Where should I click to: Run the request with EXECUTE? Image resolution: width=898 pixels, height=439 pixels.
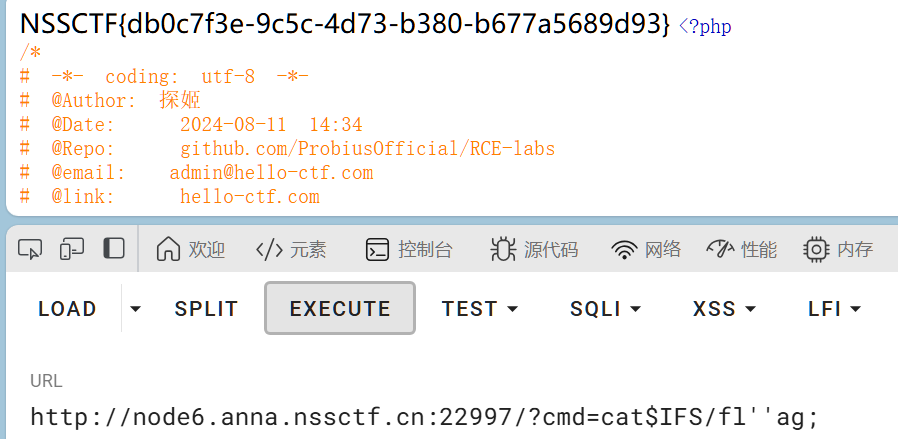tap(340, 309)
